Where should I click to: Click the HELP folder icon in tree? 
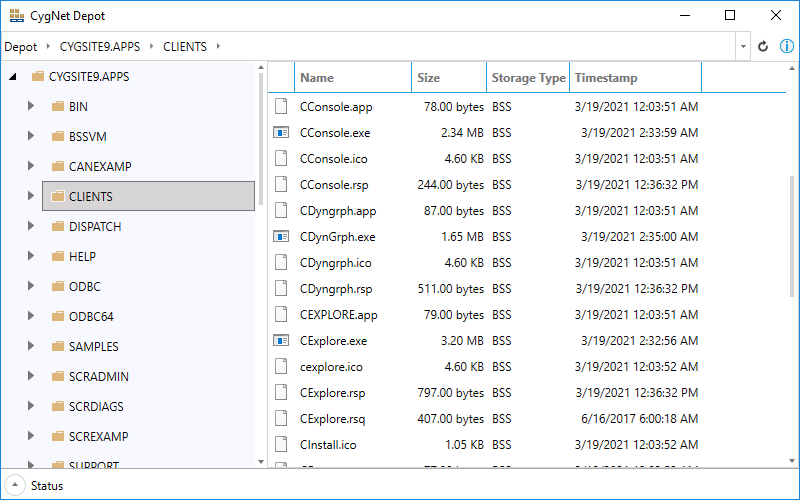coord(58,257)
